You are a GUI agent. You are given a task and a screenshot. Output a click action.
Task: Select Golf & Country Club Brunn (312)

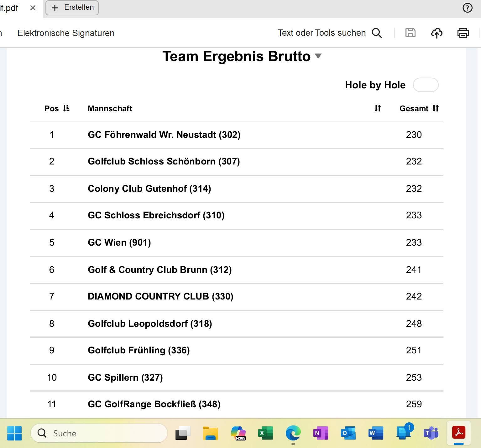160,270
